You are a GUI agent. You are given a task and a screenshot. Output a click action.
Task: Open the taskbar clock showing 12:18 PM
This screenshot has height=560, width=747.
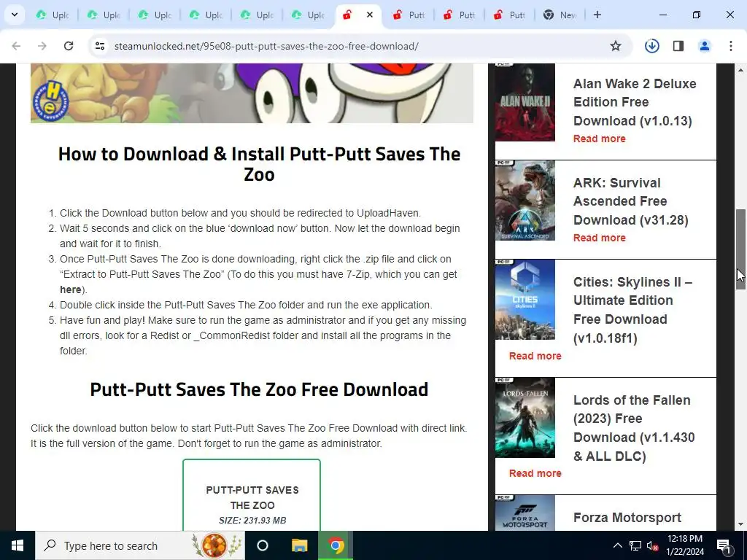[x=684, y=545]
